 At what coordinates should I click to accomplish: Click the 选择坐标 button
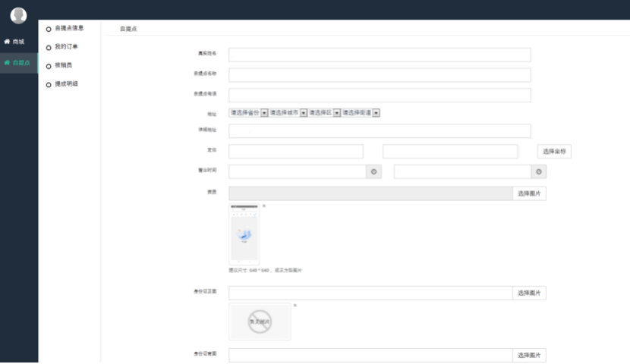[554, 152]
